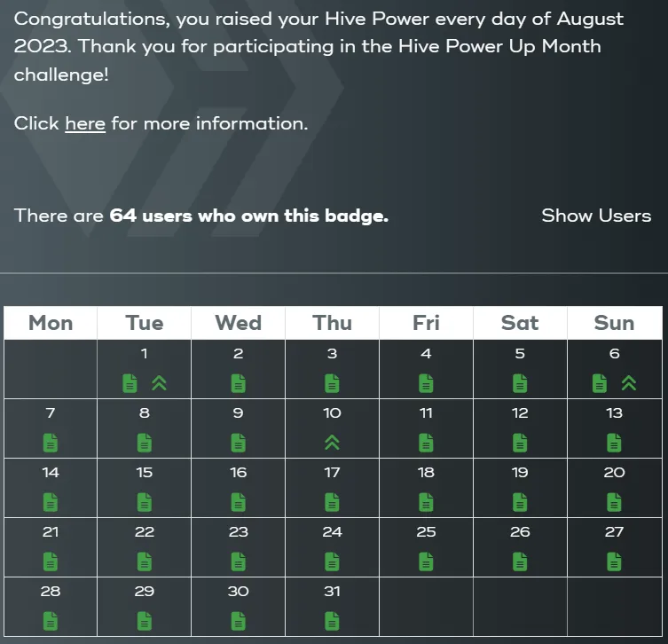Select the day 30 calendar cell number
The width and height of the screenshot is (668, 644).
238,592
